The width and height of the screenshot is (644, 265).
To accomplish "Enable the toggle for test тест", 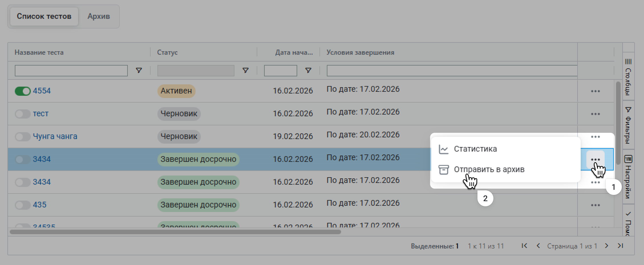I will point(23,114).
